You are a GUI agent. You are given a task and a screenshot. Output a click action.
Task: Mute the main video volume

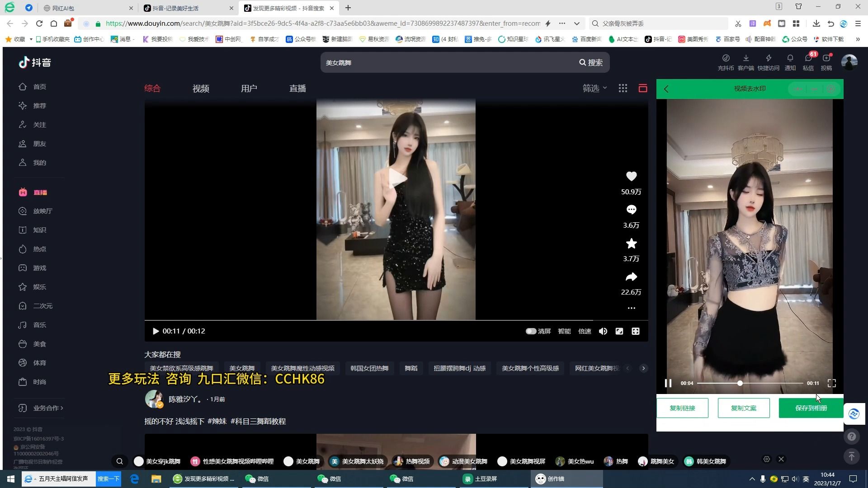click(603, 331)
